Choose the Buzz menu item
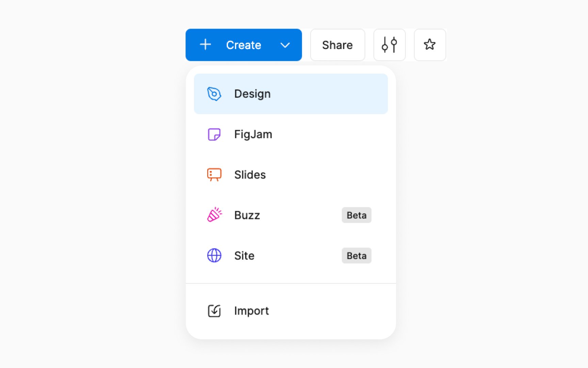Image resolution: width=588 pixels, height=368 pixels. click(x=291, y=215)
